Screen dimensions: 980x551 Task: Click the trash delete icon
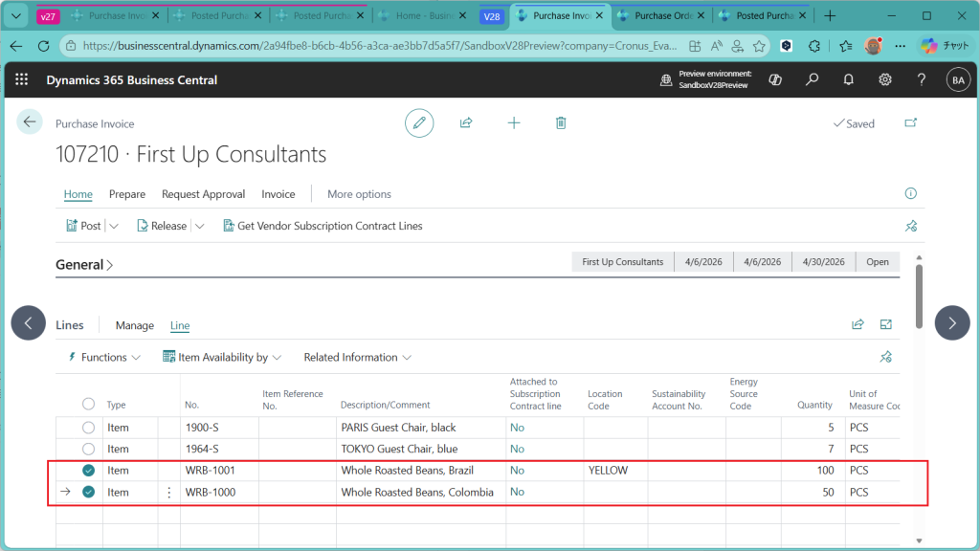[x=561, y=122]
